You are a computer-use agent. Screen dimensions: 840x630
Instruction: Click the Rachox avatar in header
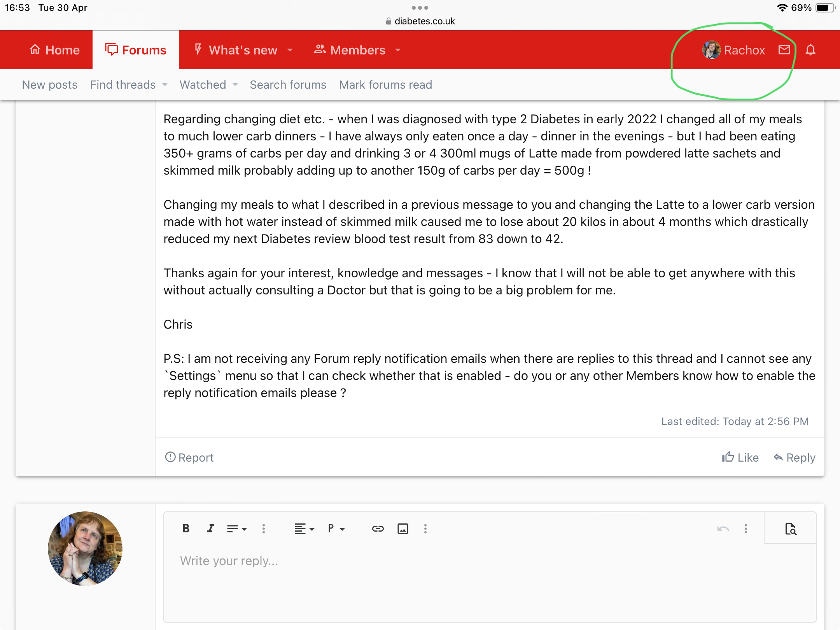click(x=711, y=50)
